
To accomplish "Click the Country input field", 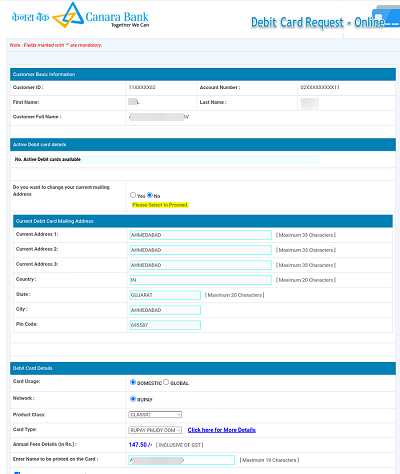I will [x=201, y=280].
